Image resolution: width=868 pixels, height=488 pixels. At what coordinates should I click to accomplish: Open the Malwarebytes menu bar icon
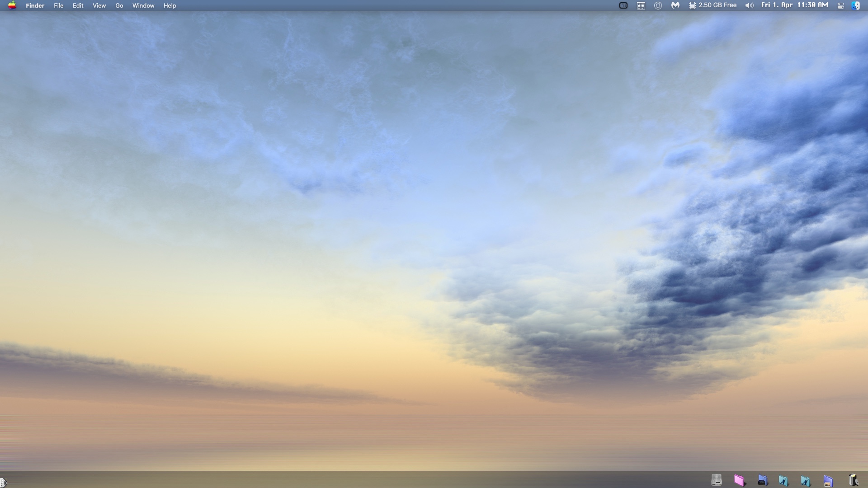pos(675,5)
